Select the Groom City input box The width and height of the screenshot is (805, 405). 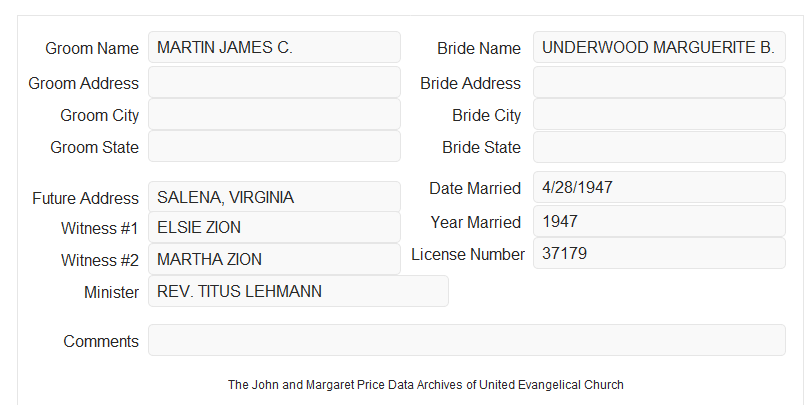pos(274,114)
